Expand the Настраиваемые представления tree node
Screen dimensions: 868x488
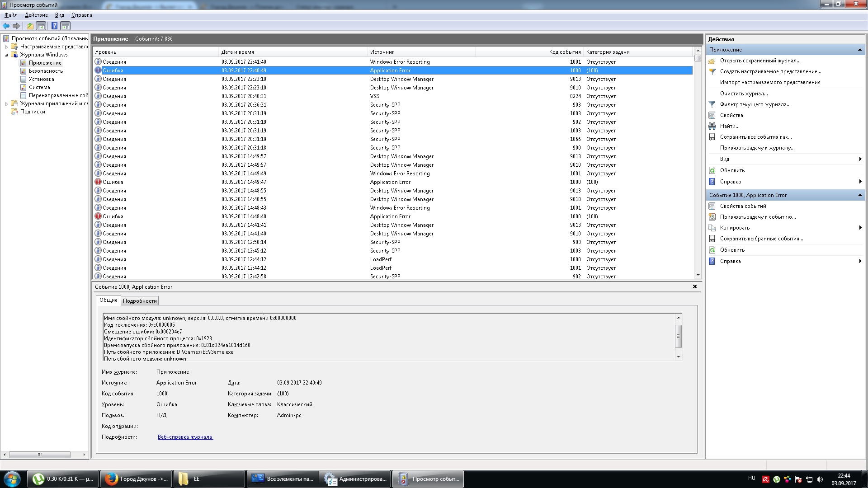6,47
